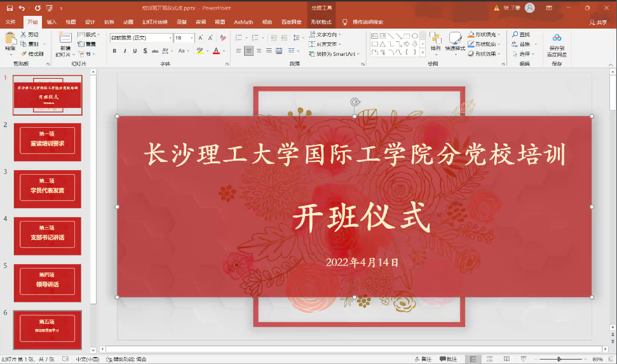Click the clear formatting eraser icon
This screenshot has width=617, height=364.
click(x=223, y=38)
